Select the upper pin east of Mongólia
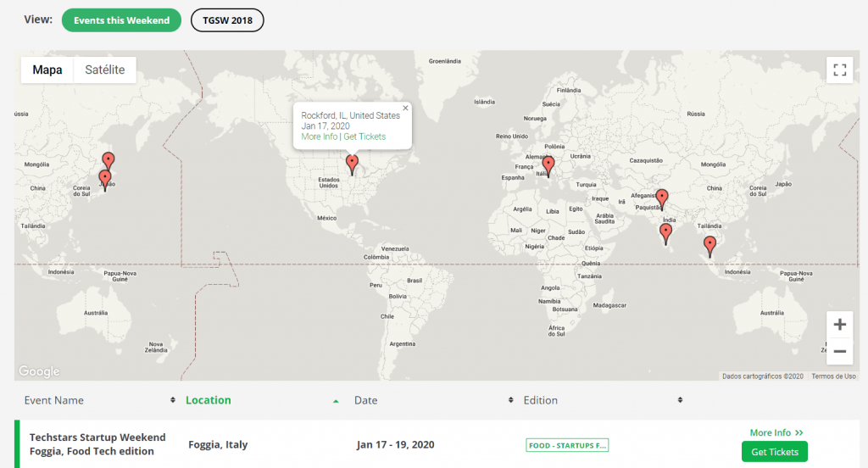The width and height of the screenshot is (868, 468). [108, 162]
